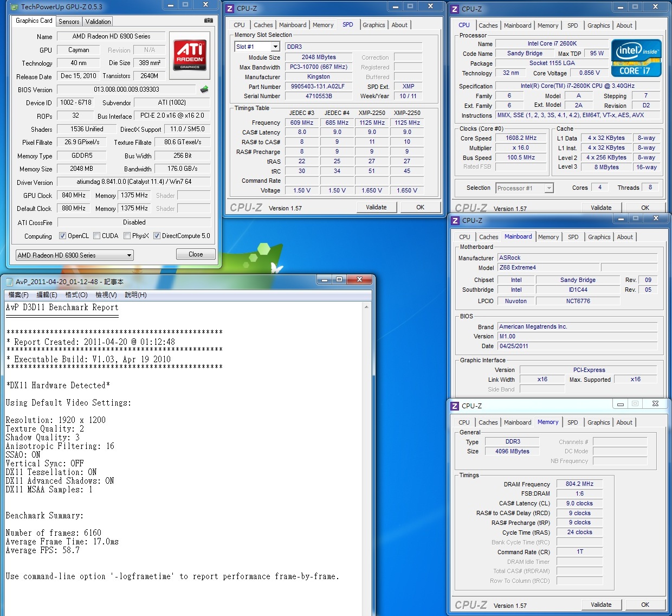
Task: Click the GPU-Z screenshot camera icon
Action: 208,21
